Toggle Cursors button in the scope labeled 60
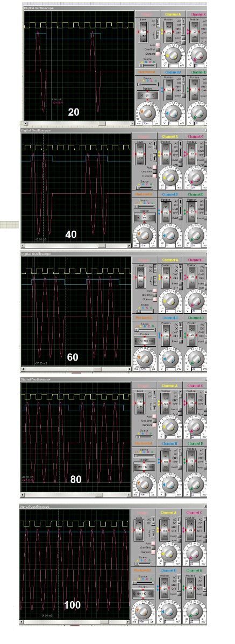This screenshot has width=235, height=644. 156,299
